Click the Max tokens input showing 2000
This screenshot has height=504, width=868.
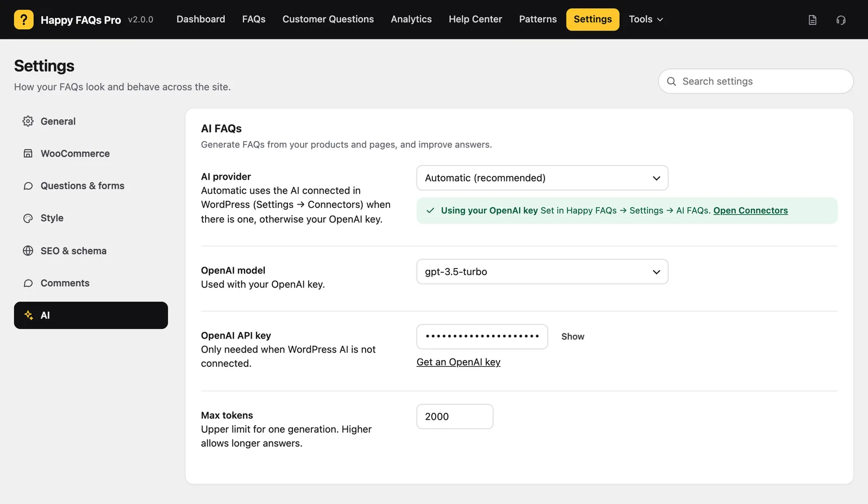click(x=455, y=417)
